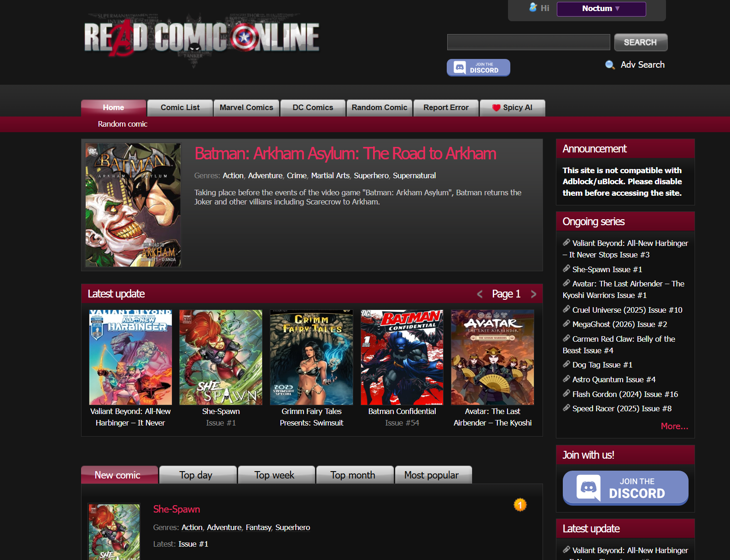Click the pencil icon beside MegaGhost (2026)
The image size is (730, 560).
tap(566, 324)
